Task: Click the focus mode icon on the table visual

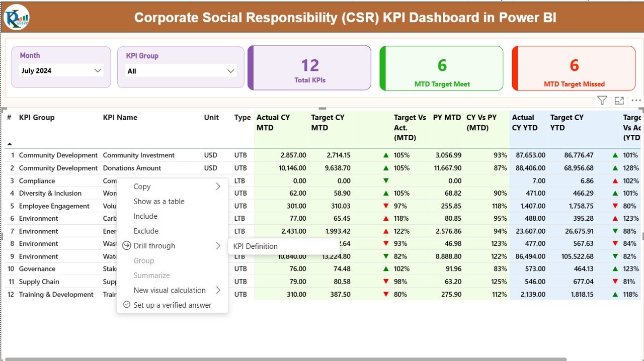Action: (x=619, y=100)
